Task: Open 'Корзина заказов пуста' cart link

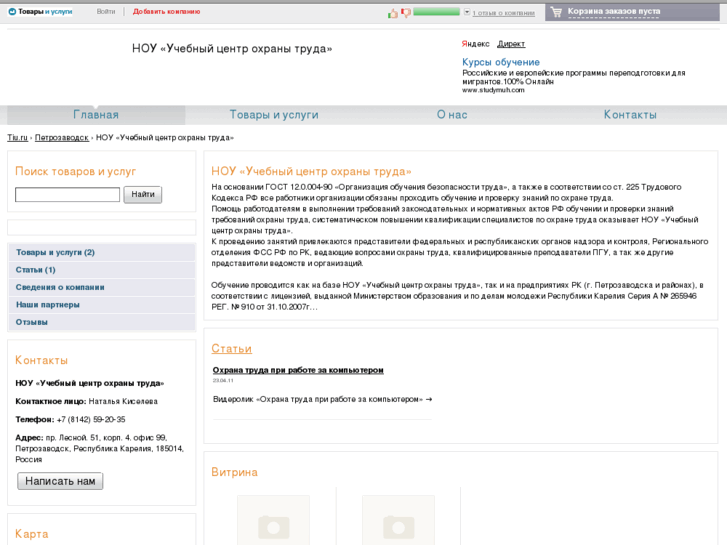Action: tap(614, 11)
